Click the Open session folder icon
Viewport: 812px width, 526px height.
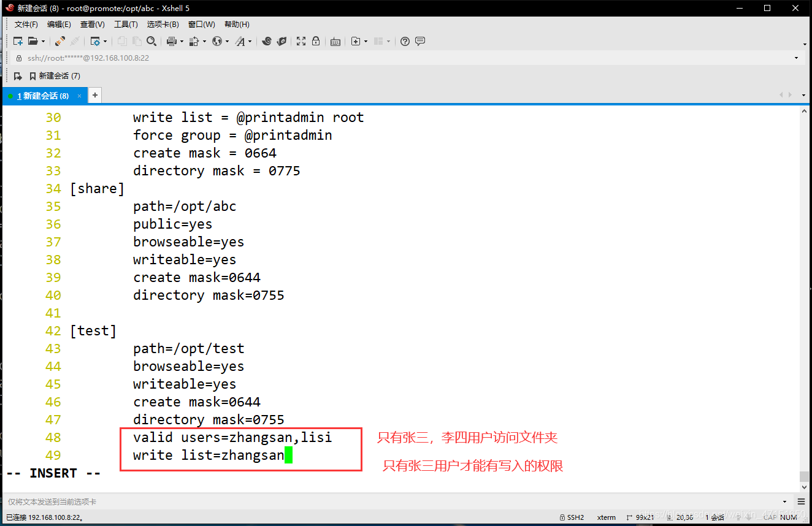pyautogui.click(x=33, y=41)
